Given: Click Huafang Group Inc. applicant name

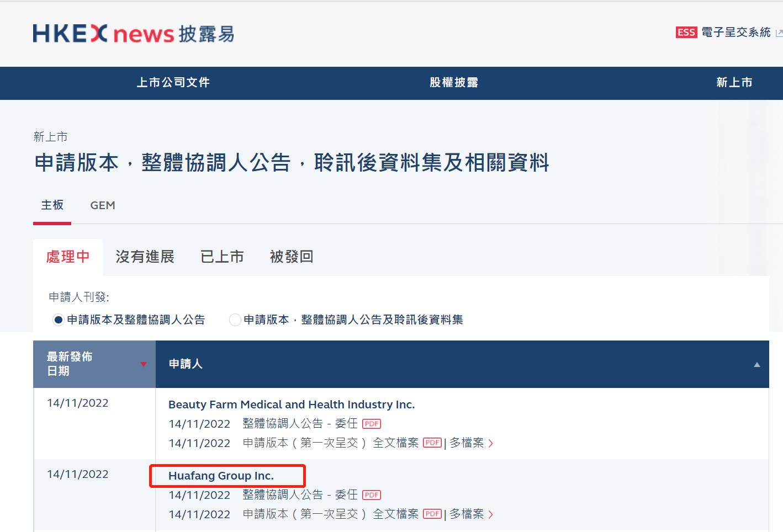Looking at the screenshot, I should tap(221, 476).
